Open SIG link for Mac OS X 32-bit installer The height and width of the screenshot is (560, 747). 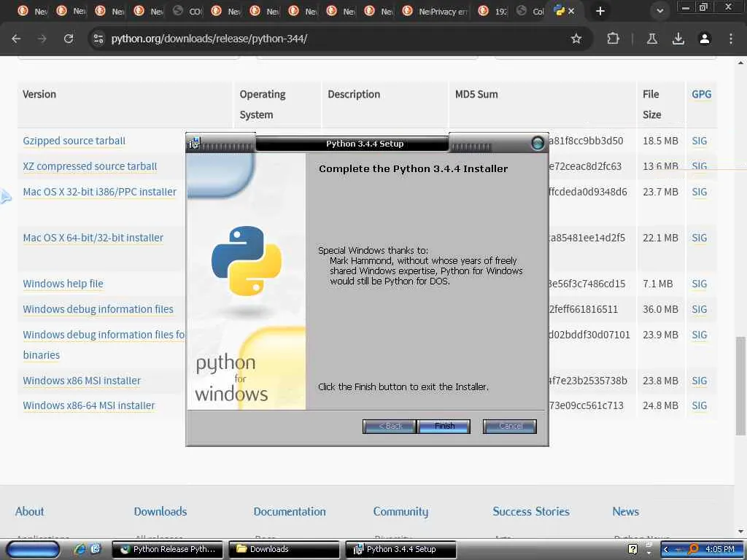[x=699, y=192]
